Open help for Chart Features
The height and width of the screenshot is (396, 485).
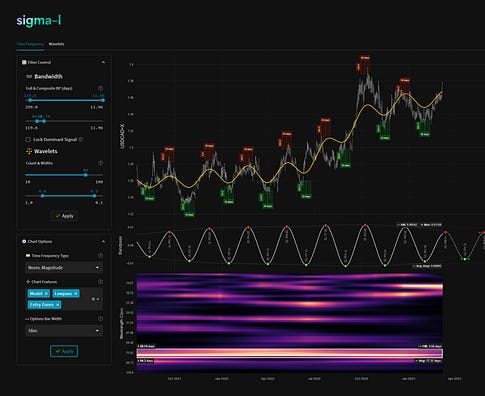coord(100,282)
